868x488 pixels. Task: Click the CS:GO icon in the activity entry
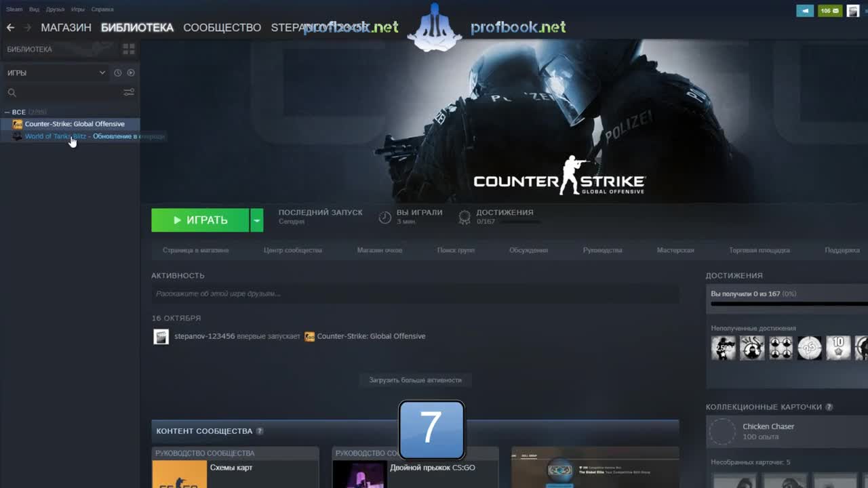[x=309, y=337]
